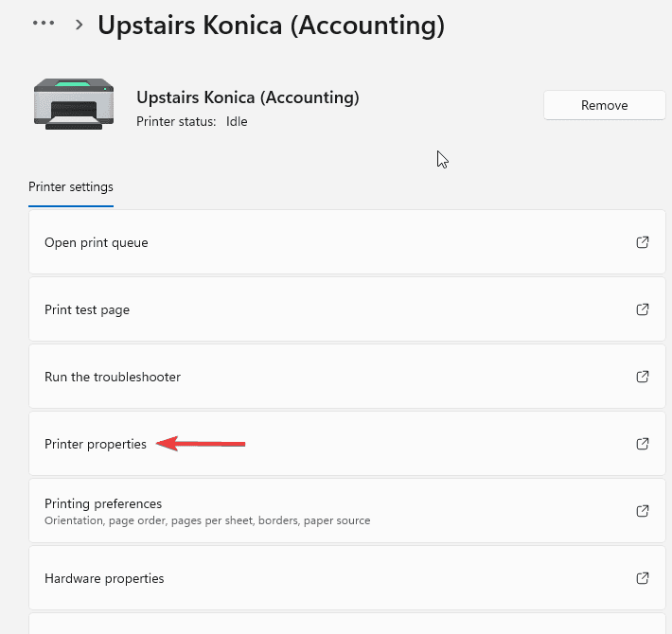Click the page heading Upstairs Konica (Accounting)
The width and height of the screenshot is (672, 634).
[x=271, y=25]
